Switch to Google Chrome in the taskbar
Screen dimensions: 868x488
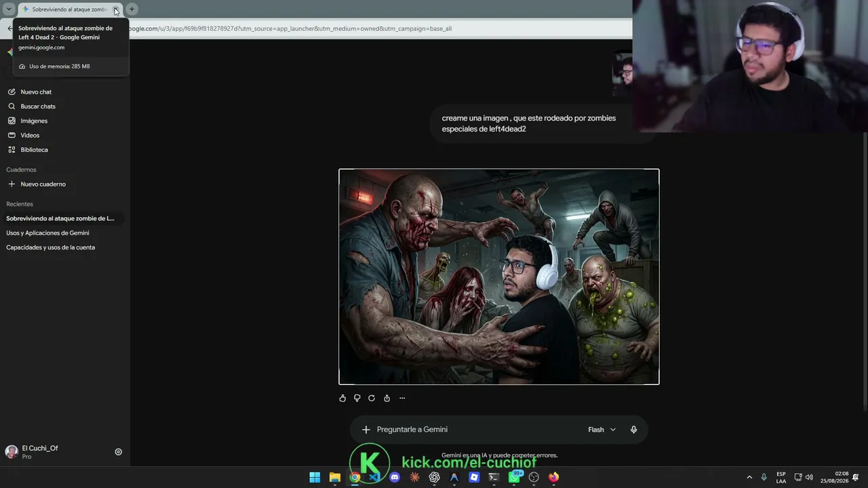click(x=355, y=477)
